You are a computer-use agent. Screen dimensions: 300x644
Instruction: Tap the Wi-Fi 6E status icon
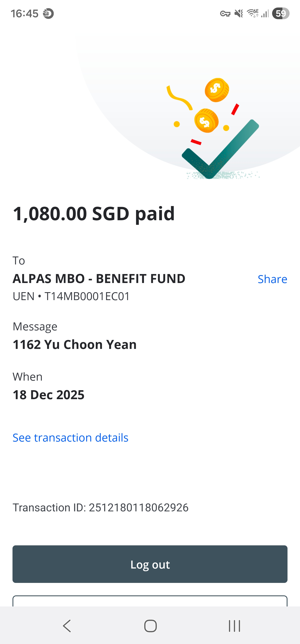(x=252, y=13)
